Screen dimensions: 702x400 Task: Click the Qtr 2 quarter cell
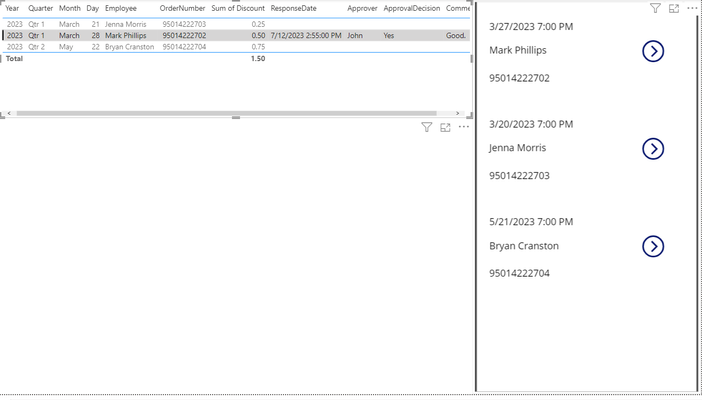coord(36,47)
